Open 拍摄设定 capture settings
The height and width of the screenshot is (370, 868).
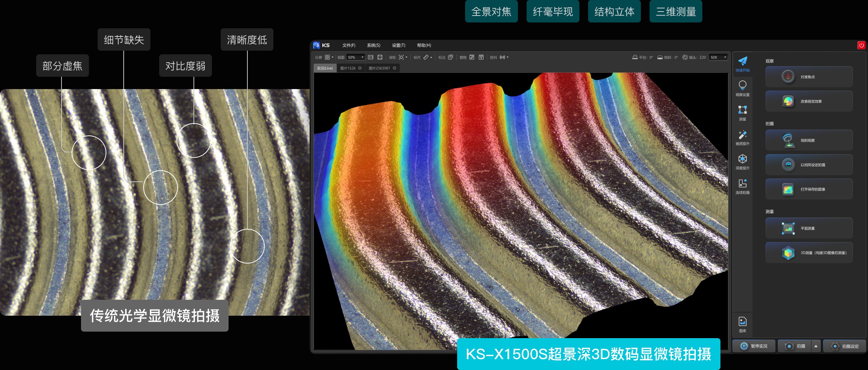point(845,346)
